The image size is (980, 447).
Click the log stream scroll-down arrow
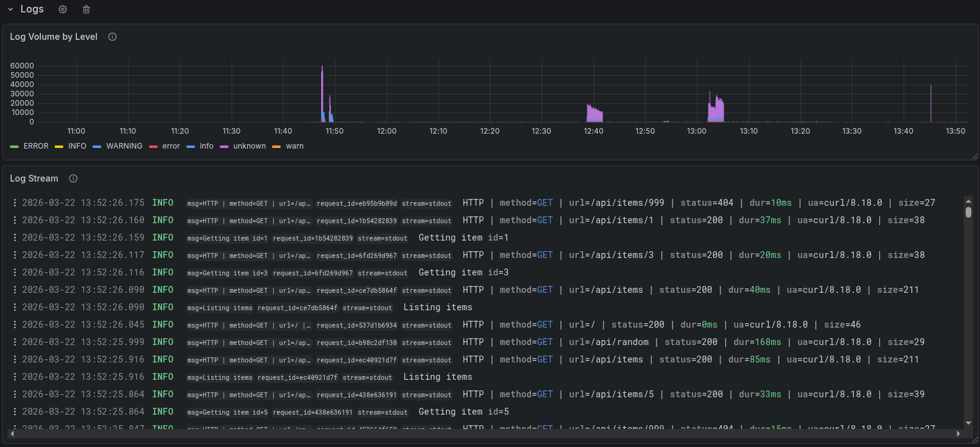click(x=968, y=423)
